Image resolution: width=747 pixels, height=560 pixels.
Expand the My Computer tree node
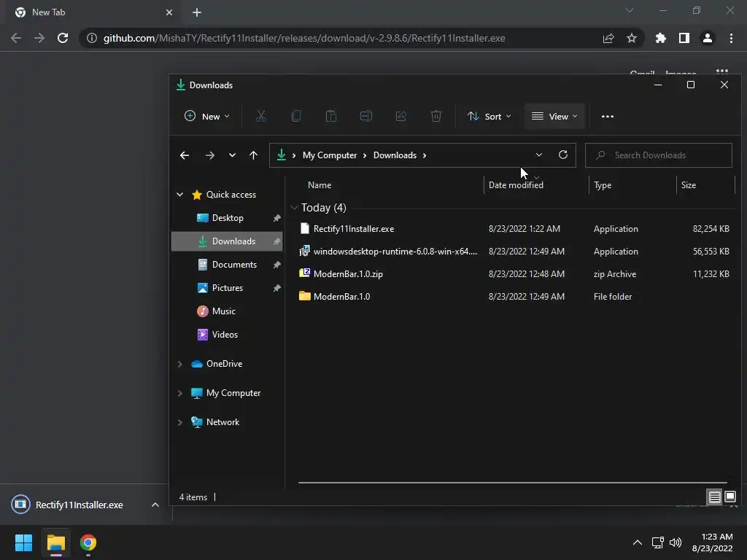click(x=180, y=393)
